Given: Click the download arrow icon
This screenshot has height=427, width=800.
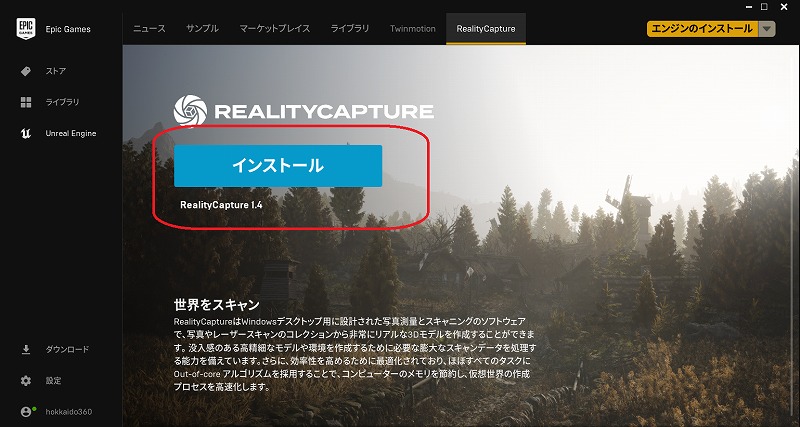Looking at the screenshot, I should (26, 349).
